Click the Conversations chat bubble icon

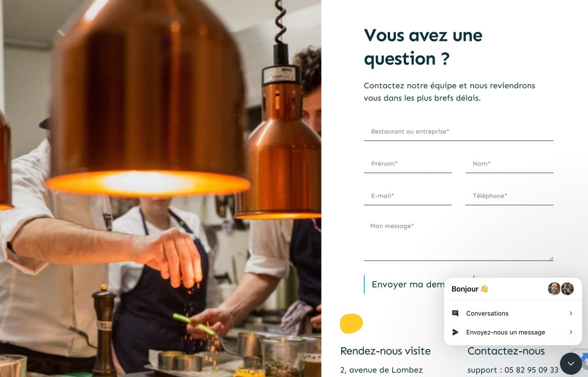click(x=455, y=313)
